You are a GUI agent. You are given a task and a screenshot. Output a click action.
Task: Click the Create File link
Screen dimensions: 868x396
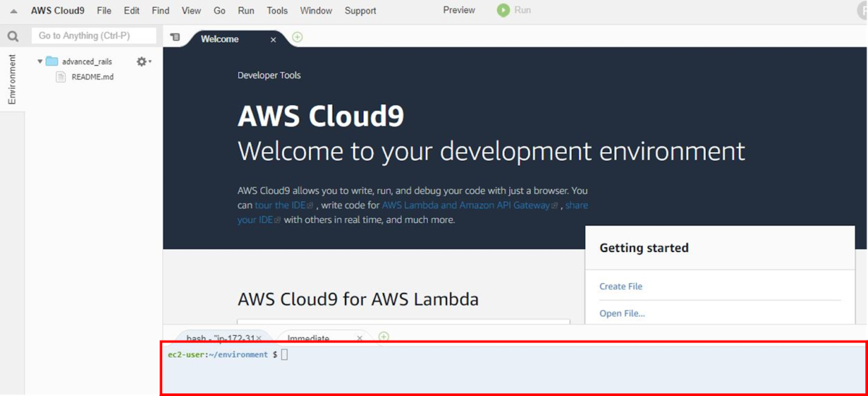(621, 287)
